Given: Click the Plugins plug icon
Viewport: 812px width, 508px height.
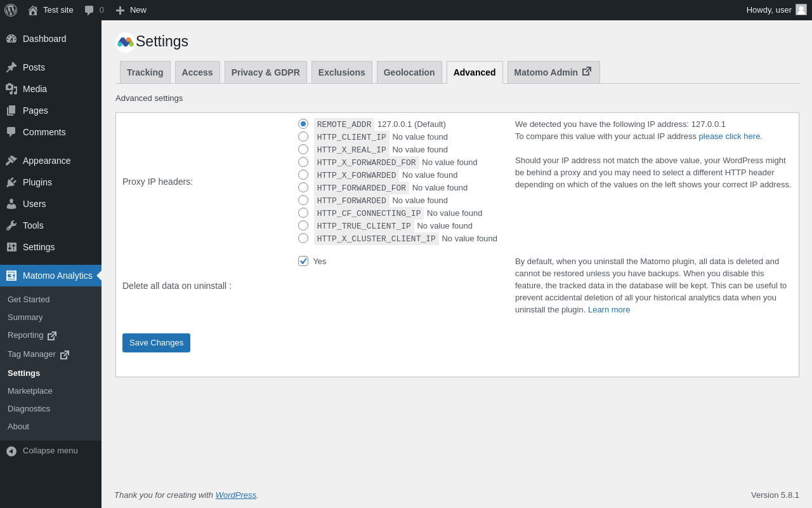Looking at the screenshot, I should point(11,182).
